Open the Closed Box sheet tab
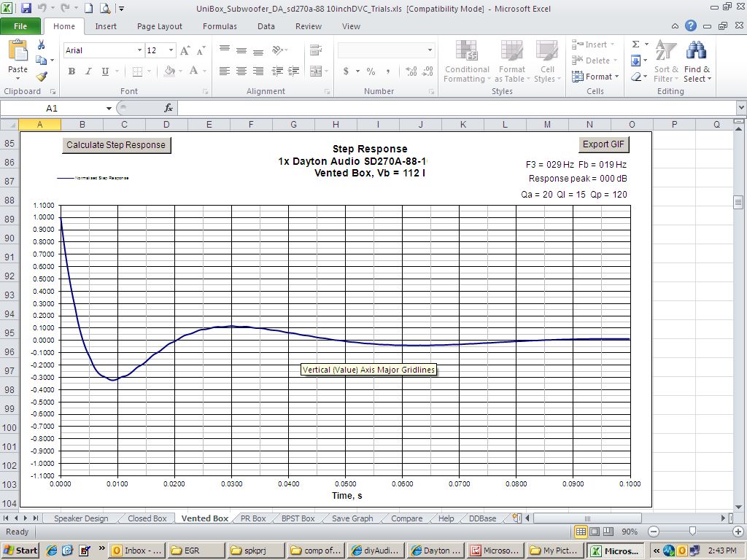The height and width of the screenshot is (560, 747). [x=147, y=518]
